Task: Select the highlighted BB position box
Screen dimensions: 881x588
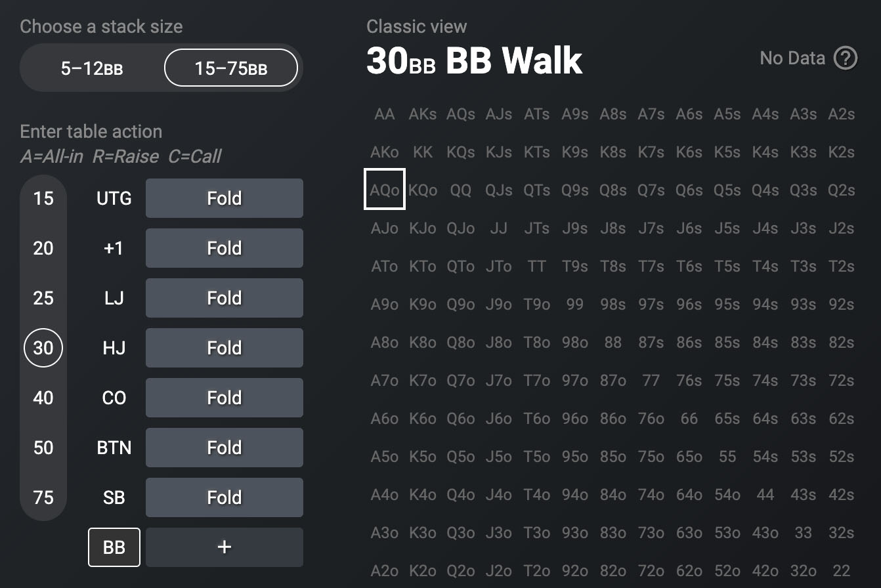Action: click(114, 547)
